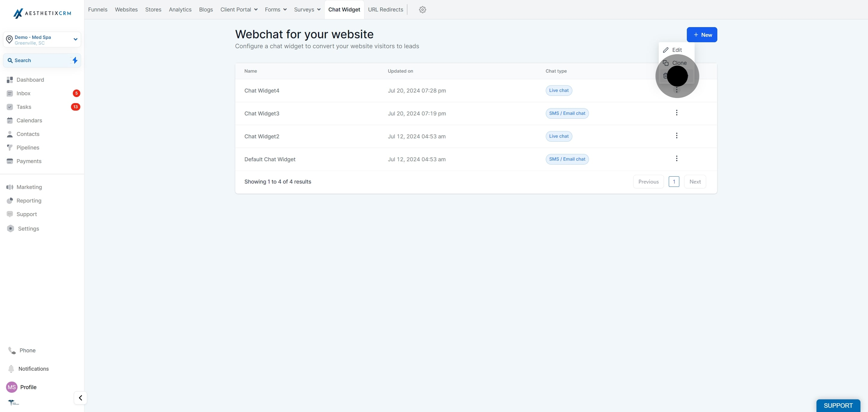Image resolution: width=868 pixels, height=412 pixels.
Task: Expand the Forms dropdown menu
Action: (276, 9)
